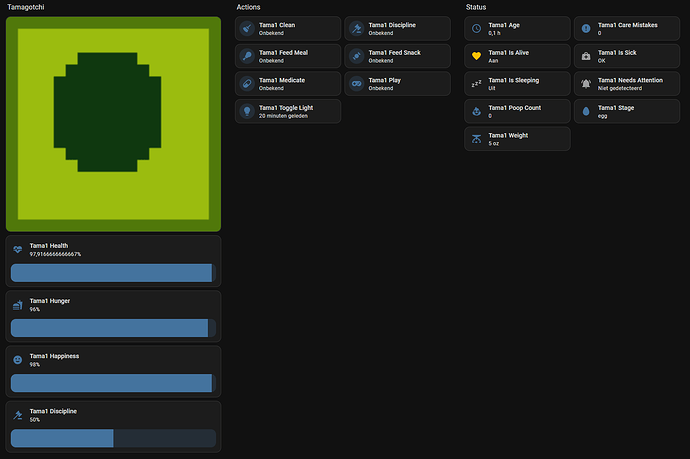This screenshot has width=690, height=459.
Task: Click the Tama1 Play gamepad icon
Action: coord(357,84)
